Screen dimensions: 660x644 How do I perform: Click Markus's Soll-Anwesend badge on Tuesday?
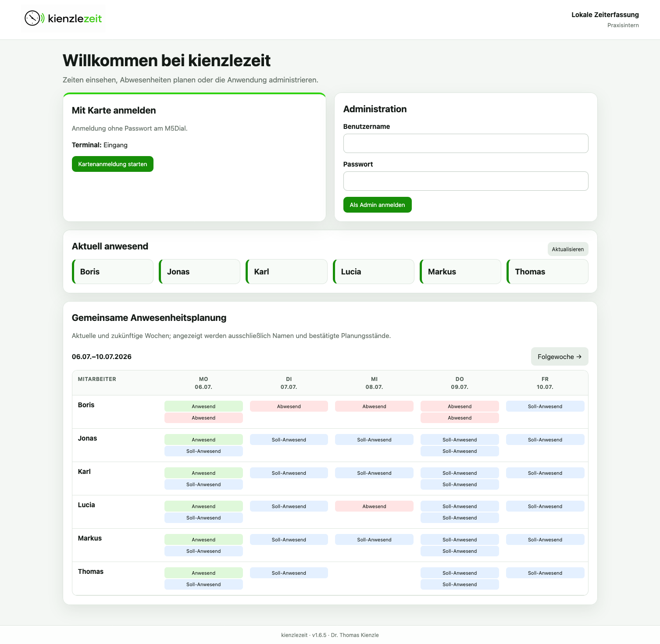point(289,540)
